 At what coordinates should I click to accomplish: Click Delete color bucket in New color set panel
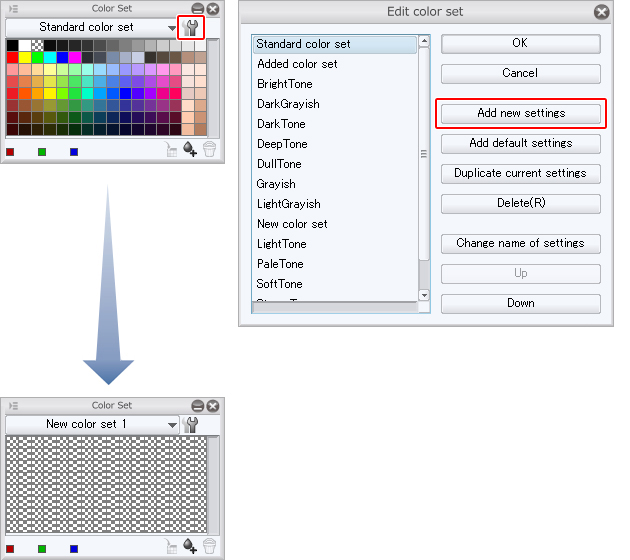pos(209,546)
